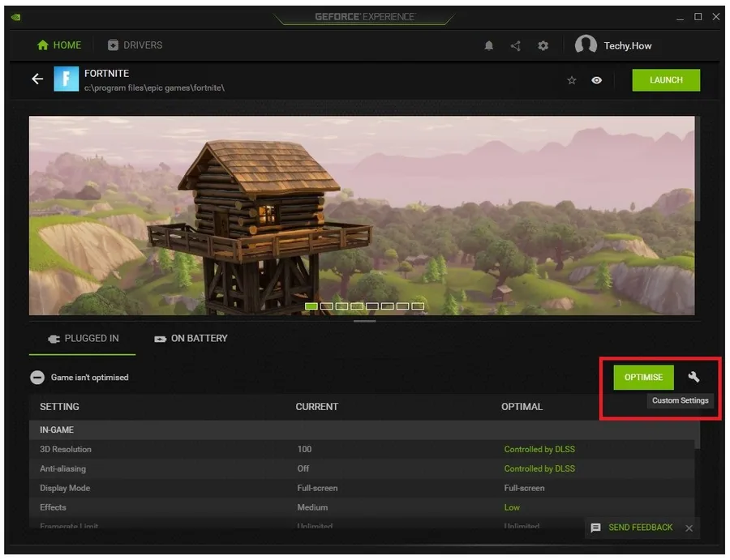730x560 pixels.
Task: Click the Fortnite screenshot preview image
Action: pyautogui.click(x=362, y=216)
